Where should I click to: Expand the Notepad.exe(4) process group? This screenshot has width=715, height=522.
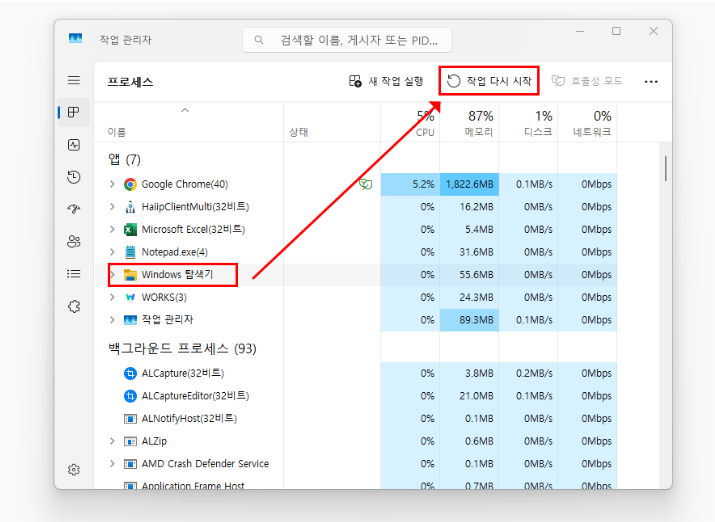click(112, 252)
